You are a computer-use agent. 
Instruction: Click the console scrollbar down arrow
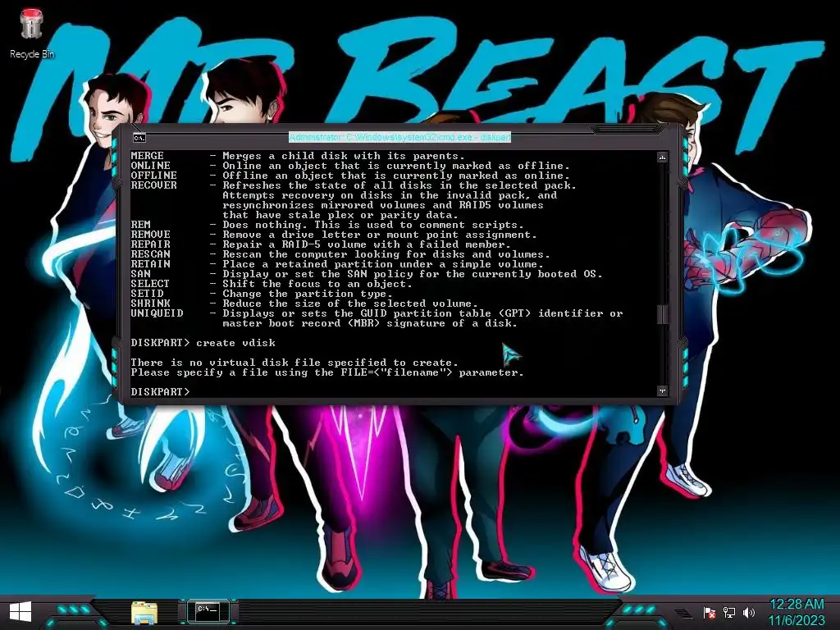662,391
